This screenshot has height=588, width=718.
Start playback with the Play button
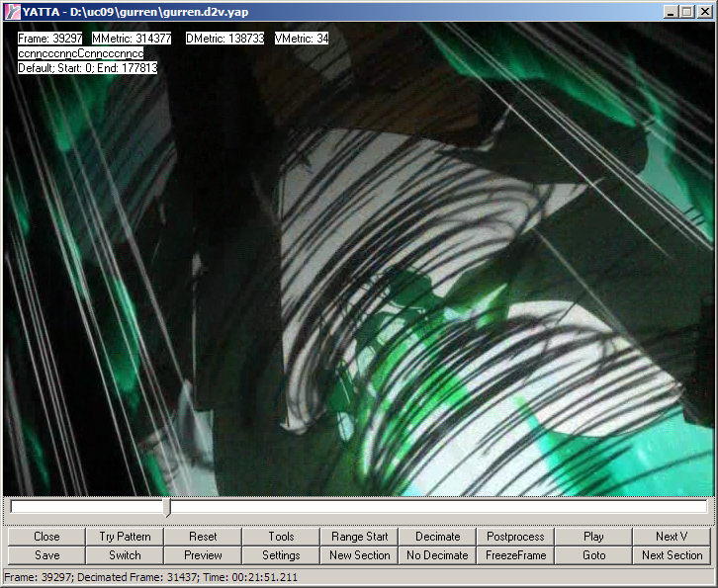click(x=593, y=537)
